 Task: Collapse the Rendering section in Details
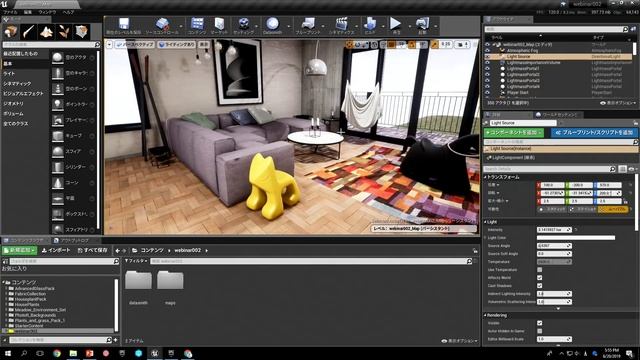point(485,316)
